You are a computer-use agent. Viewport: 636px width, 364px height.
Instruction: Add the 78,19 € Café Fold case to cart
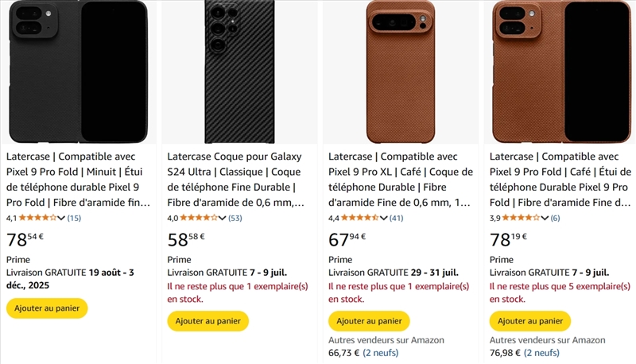[x=530, y=321]
